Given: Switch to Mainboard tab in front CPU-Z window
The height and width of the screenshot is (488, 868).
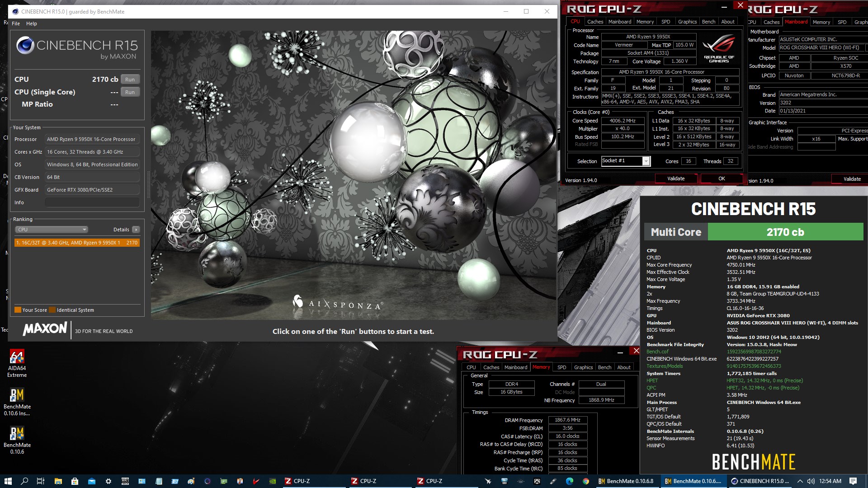Looking at the screenshot, I should tap(620, 22).
